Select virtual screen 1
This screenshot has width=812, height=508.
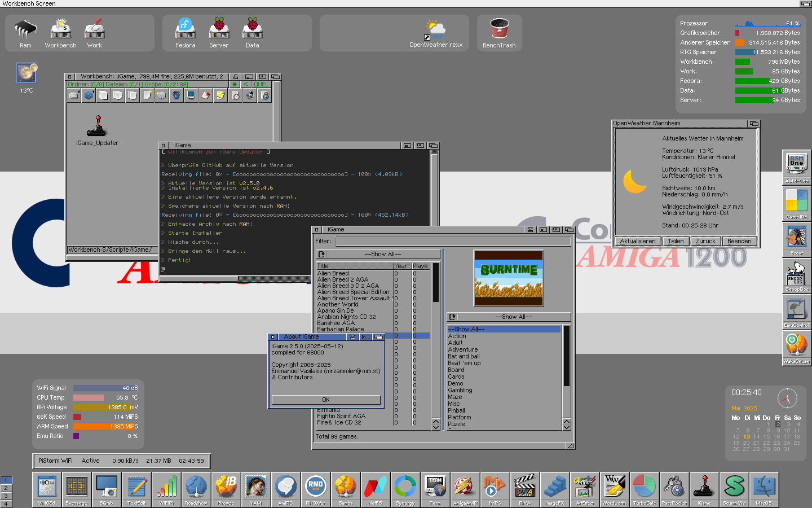[x=6, y=480]
